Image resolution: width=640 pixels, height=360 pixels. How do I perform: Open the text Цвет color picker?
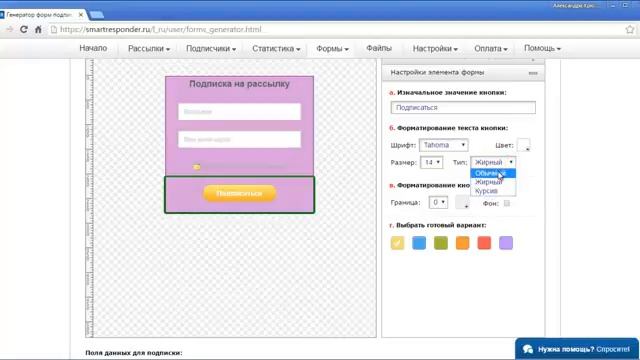[524, 145]
